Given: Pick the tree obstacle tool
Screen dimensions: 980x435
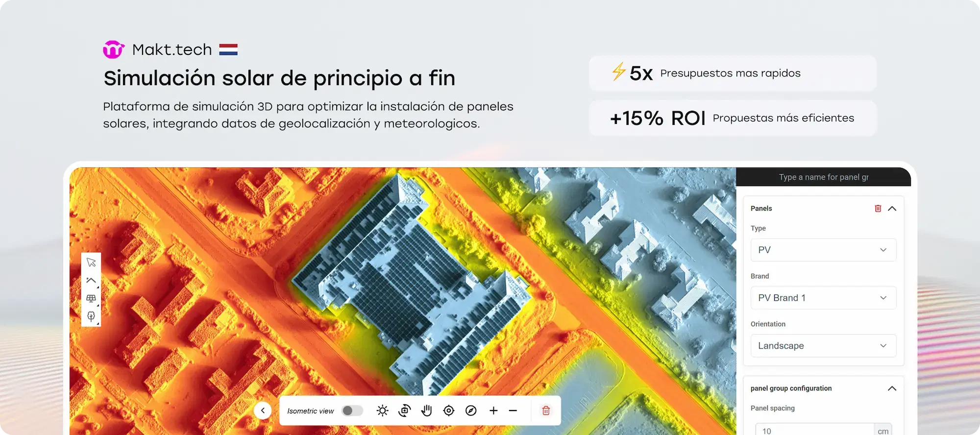Looking at the screenshot, I should click(91, 316).
